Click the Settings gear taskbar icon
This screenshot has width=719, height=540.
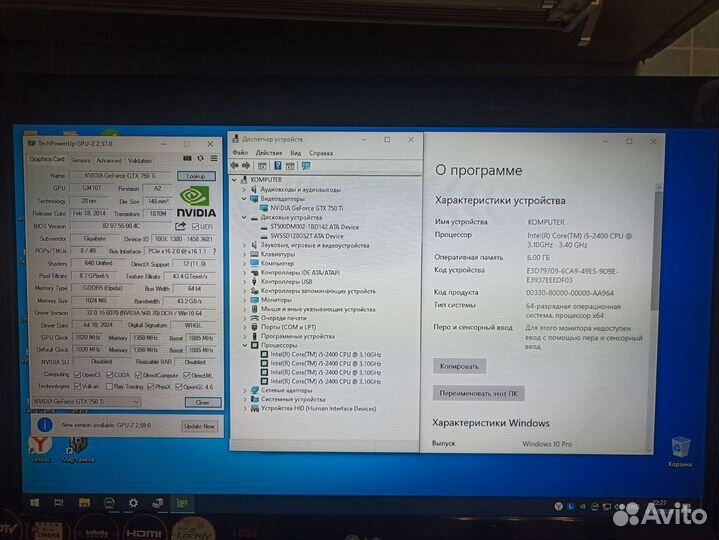[x=133, y=503]
